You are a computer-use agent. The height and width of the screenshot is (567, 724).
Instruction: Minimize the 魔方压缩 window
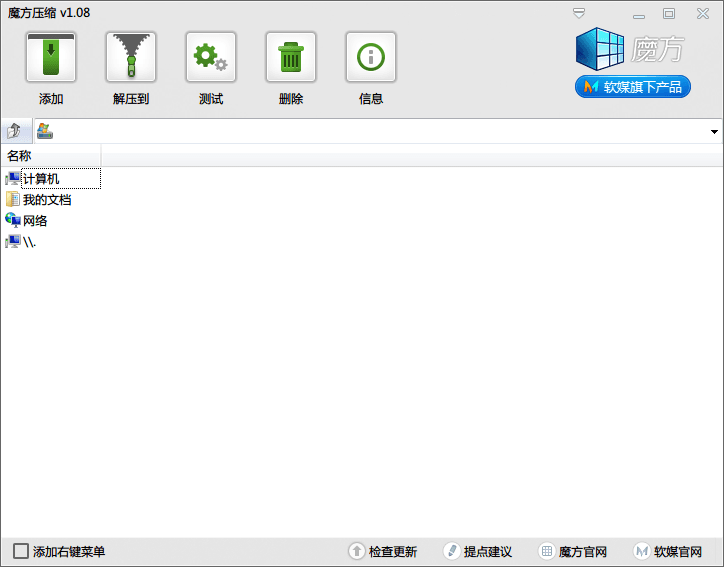pyautogui.click(x=639, y=16)
